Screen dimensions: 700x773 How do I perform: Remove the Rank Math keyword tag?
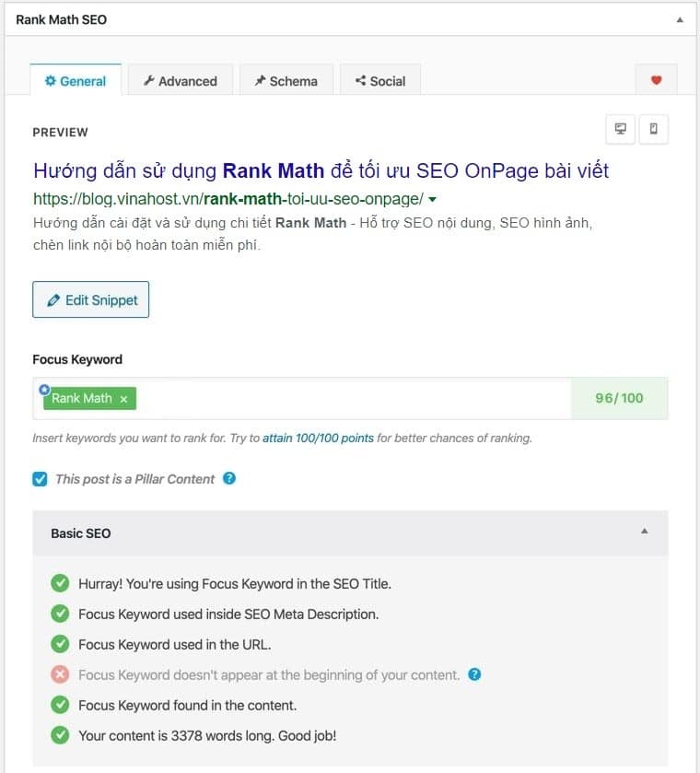pyautogui.click(x=123, y=399)
